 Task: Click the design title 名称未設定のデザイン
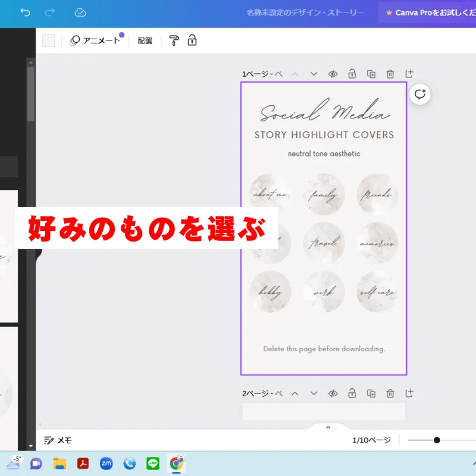(x=305, y=12)
